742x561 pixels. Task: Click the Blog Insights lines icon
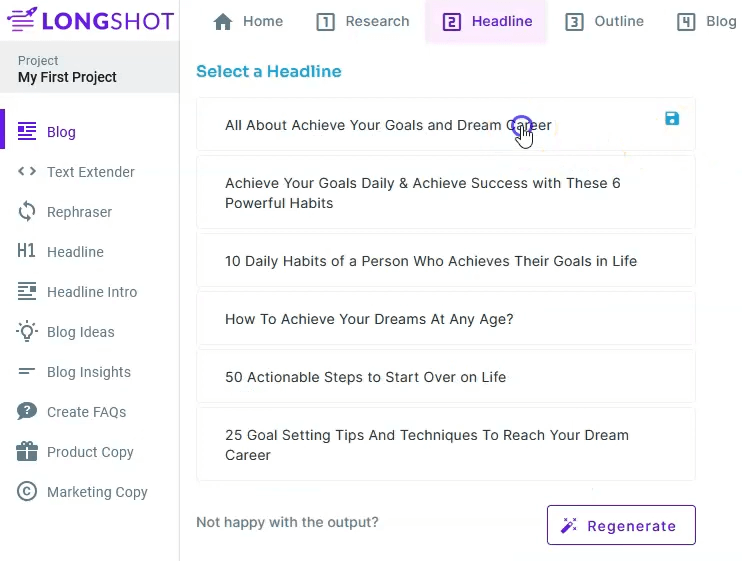click(26, 371)
